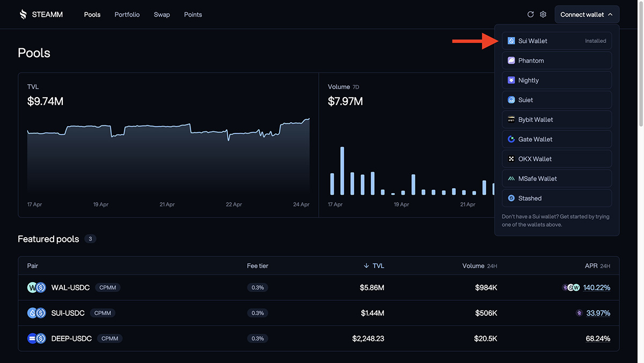This screenshot has height=363, width=644.
Task: Click the $7.97M Volume figure
Action: [x=345, y=101]
